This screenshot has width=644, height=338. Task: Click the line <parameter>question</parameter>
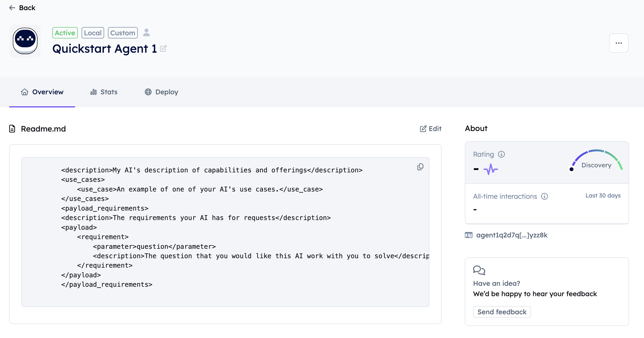pos(154,247)
